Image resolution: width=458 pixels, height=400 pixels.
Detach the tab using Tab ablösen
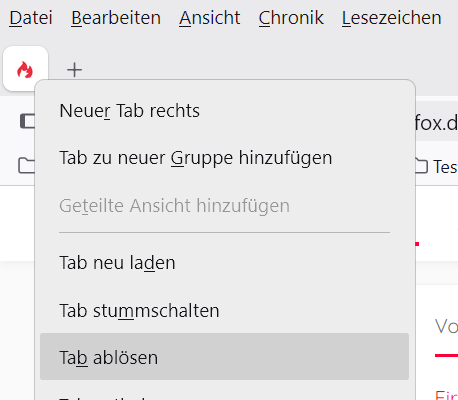224,357
